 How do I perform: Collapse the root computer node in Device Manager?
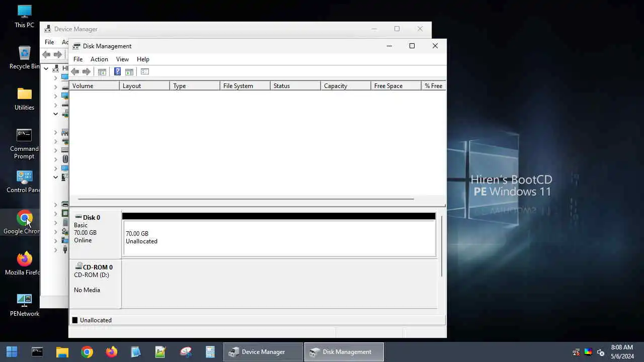point(46,68)
